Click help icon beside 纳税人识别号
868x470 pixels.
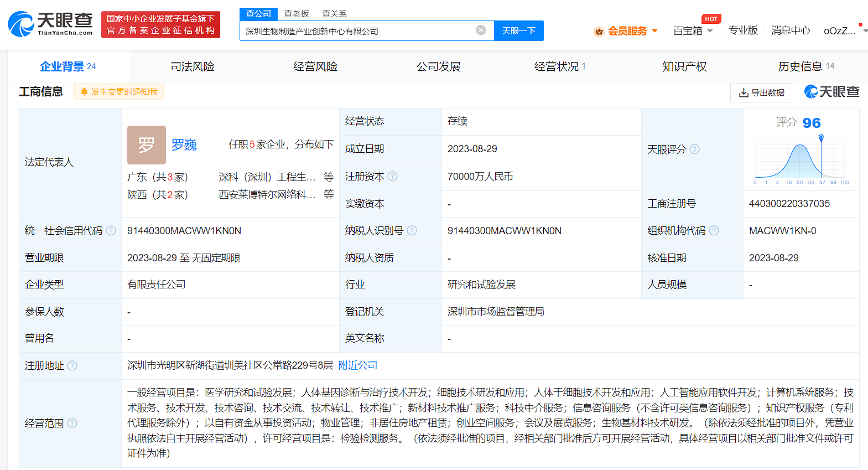pyautogui.click(x=412, y=230)
